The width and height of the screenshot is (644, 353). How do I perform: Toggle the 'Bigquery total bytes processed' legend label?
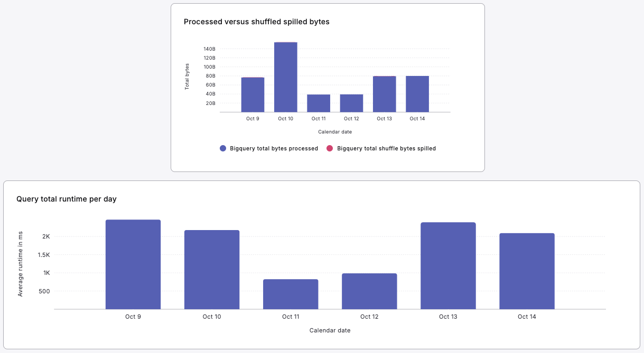pyautogui.click(x=274, y=149)
